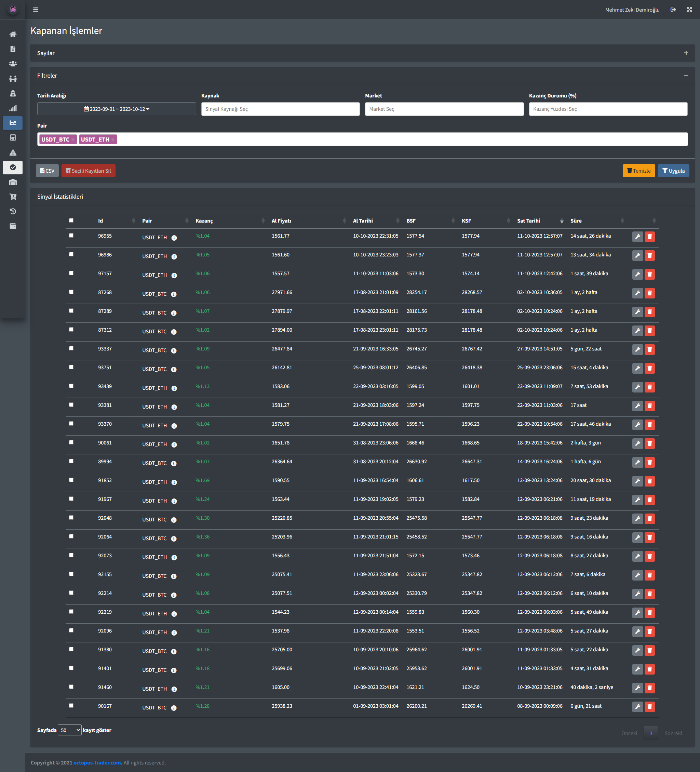Expand the Sayılar panel with plus

[x=686, y=53]
